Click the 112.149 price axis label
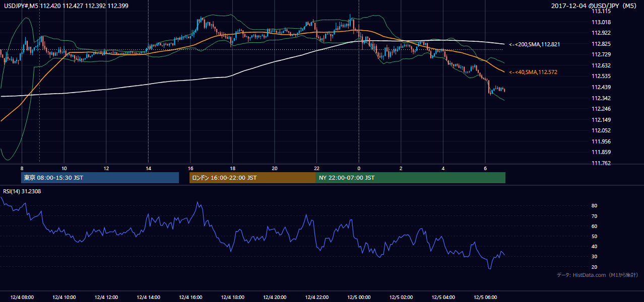 pos(601,120)
